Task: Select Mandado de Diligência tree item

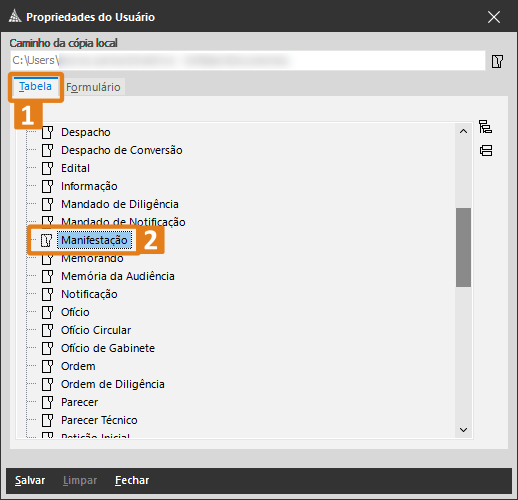Action: coord(120,204)
